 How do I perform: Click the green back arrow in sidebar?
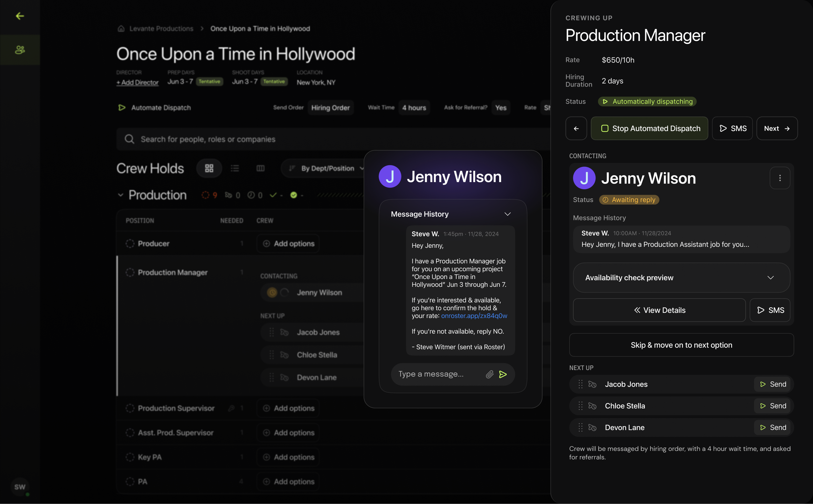coord(20,16)
